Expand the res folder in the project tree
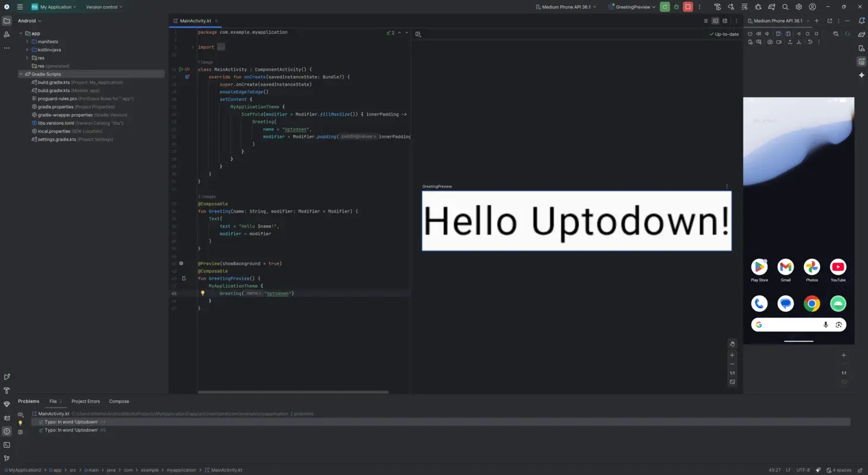Viewport: 868px width, 475px height. point(28,57)
